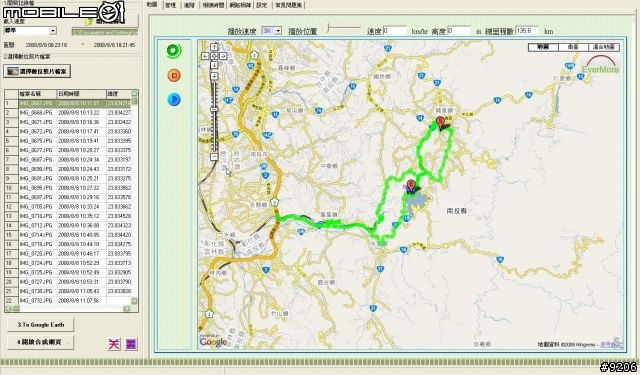Click the pink 关 icon
640x375 pixels.
point(114,344)
